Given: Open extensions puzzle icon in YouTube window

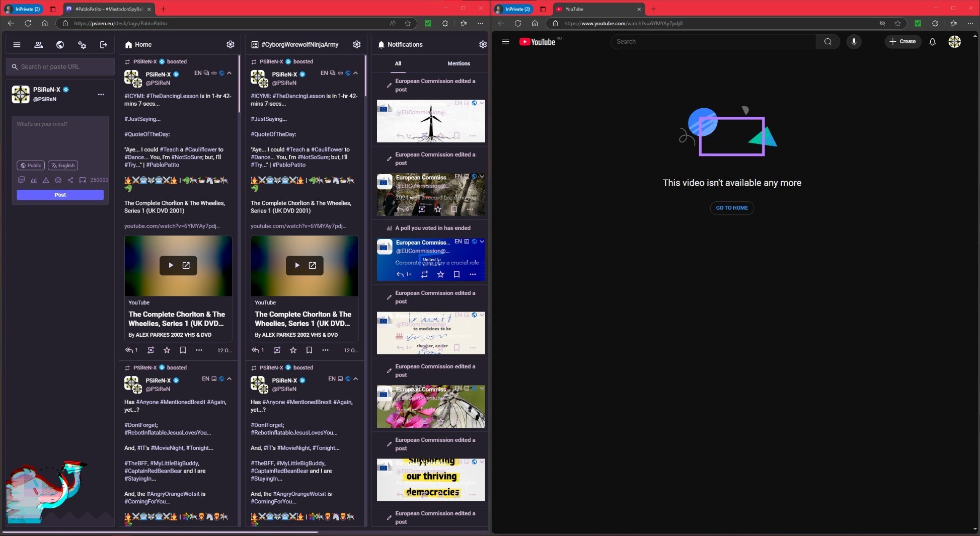Looking at the screenshot, I should pos(935,23).
